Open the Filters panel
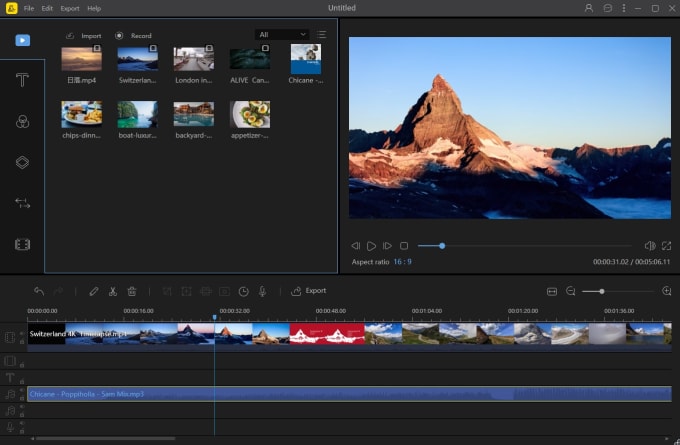680x445 pixels. click(x=23, y=121)
